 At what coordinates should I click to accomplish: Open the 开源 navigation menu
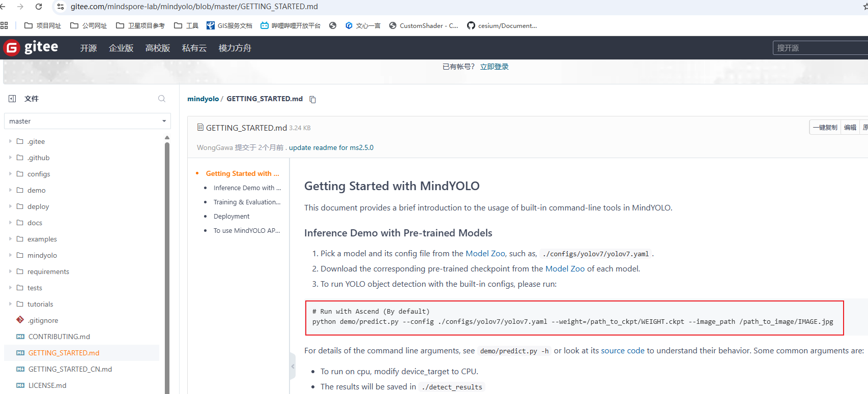pyautogui.click(x=89, y=48)
